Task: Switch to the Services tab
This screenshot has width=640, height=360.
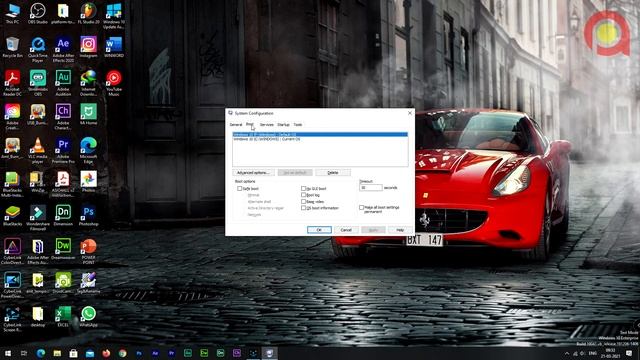Action: pyautogui.click(x=267, y=124)
